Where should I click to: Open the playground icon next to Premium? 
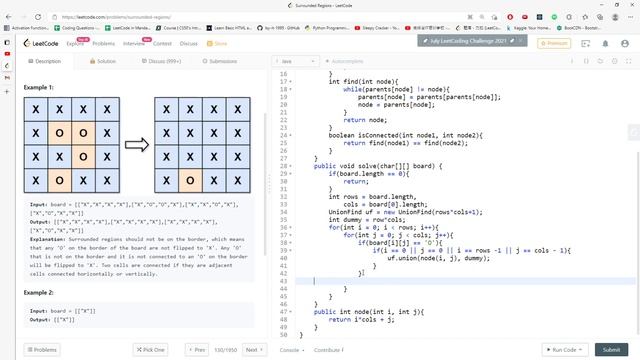(x=586, y=43)
